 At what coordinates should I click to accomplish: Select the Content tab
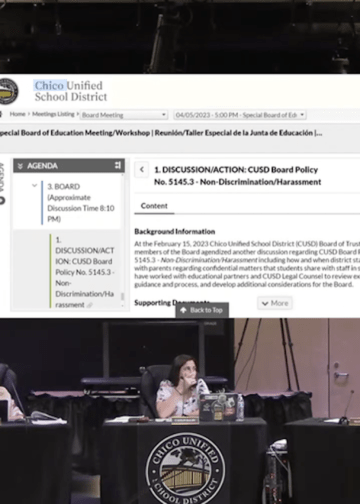tap(154, 206)
